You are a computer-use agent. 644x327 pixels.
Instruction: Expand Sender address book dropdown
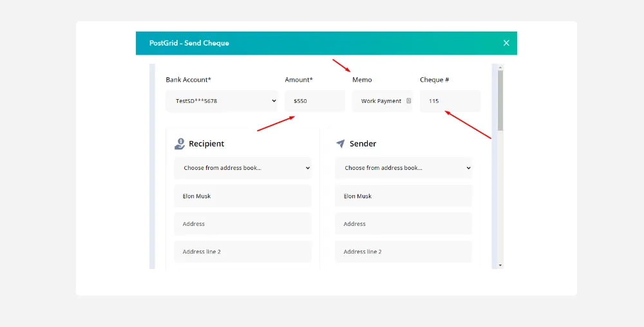(x=403, y=168)
